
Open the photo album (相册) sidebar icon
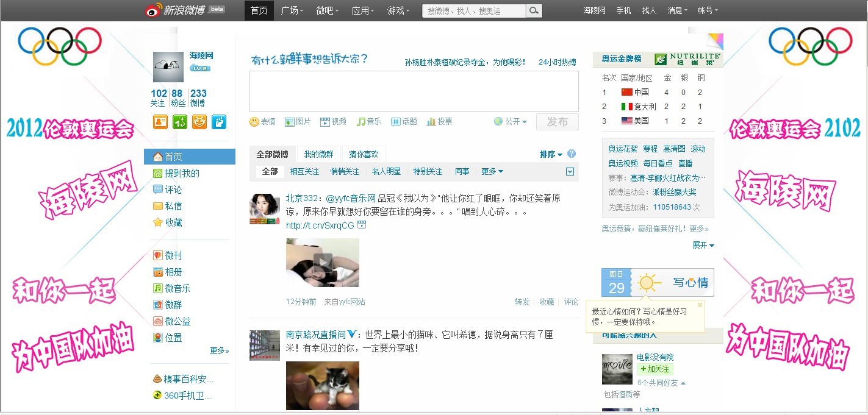(x=158, y=272)
